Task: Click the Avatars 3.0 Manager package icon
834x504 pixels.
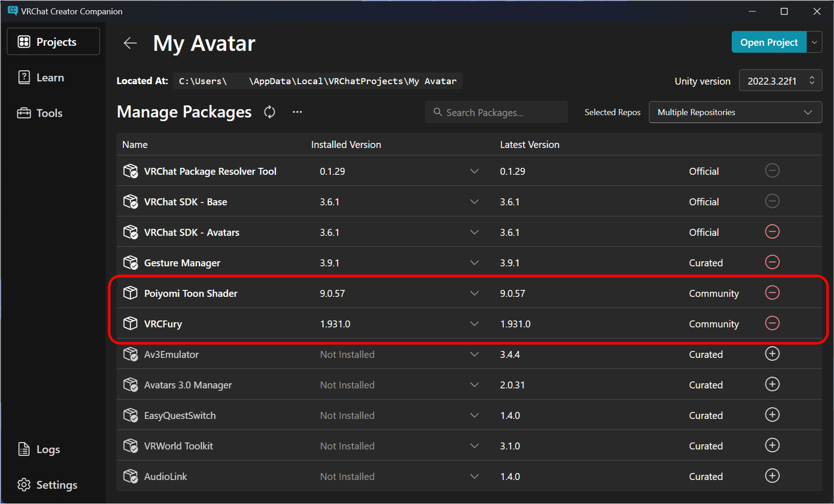Action: tap(130, 385)
